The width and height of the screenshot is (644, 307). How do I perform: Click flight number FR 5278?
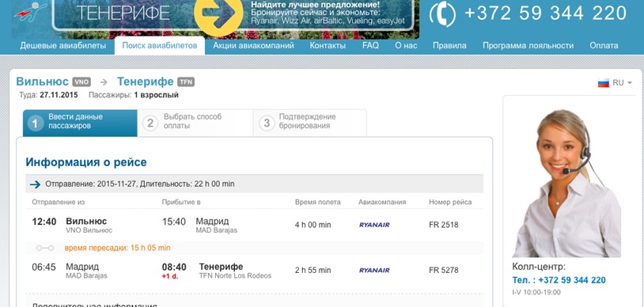[444, 270]
